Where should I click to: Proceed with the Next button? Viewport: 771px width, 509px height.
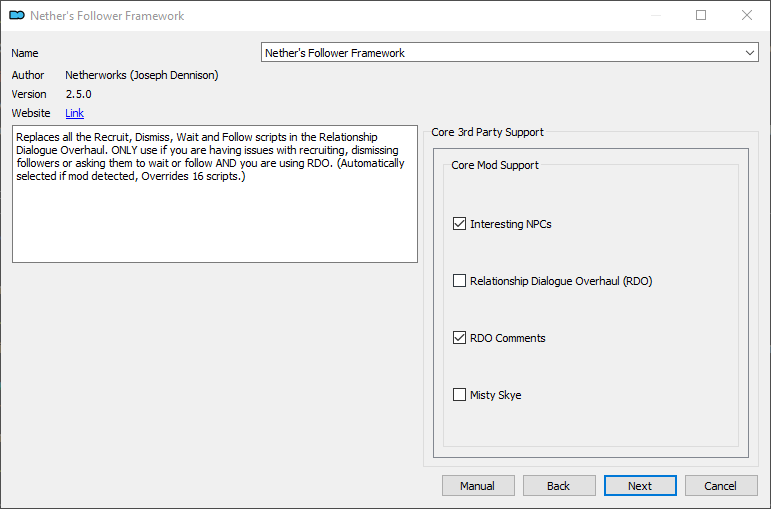pyautogui.click(x=640, y=486)
